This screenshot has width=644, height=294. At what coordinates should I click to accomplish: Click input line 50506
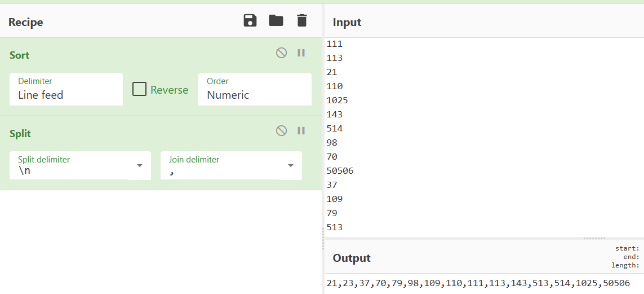click(x=340, y=171)
